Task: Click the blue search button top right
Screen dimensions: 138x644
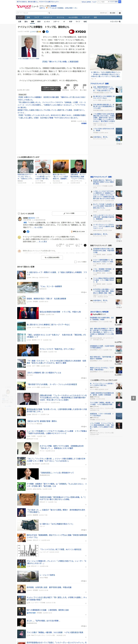Action: pyautogui.click(x=120, y=2)
